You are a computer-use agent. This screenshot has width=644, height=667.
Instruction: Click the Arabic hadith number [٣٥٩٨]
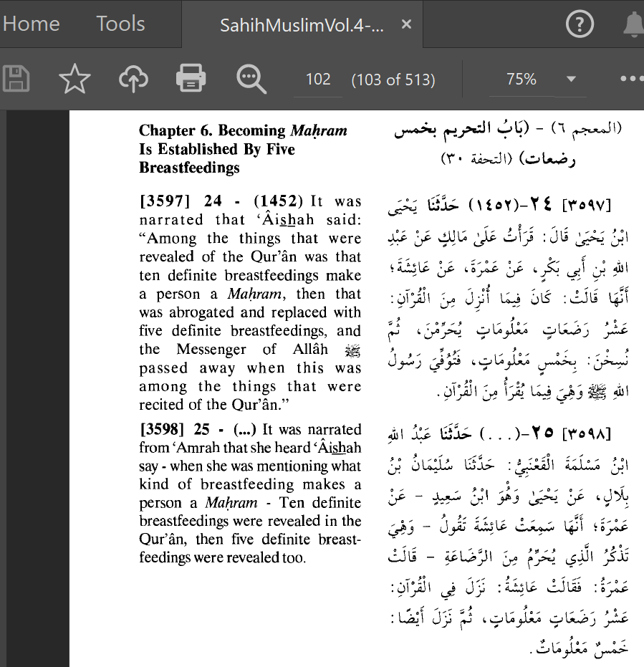click(587, 434)
